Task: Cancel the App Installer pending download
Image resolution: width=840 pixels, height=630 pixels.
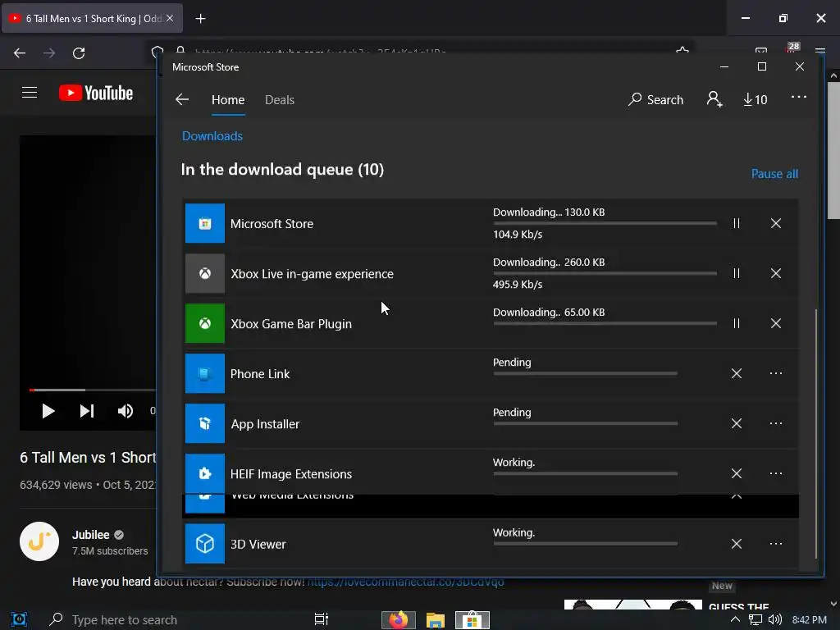Action: tap(737, 423)
